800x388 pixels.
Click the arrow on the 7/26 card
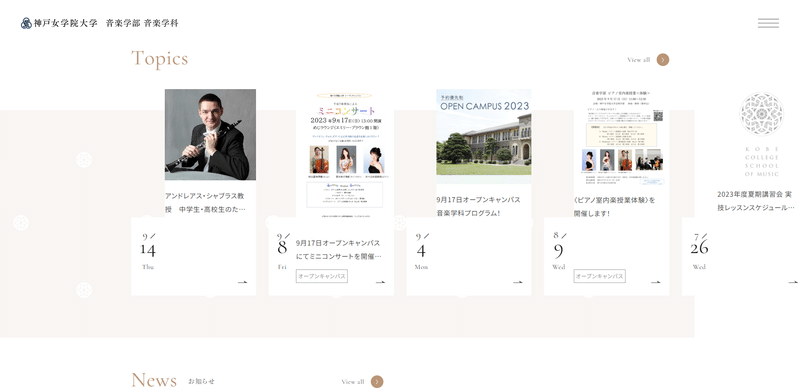793,282
